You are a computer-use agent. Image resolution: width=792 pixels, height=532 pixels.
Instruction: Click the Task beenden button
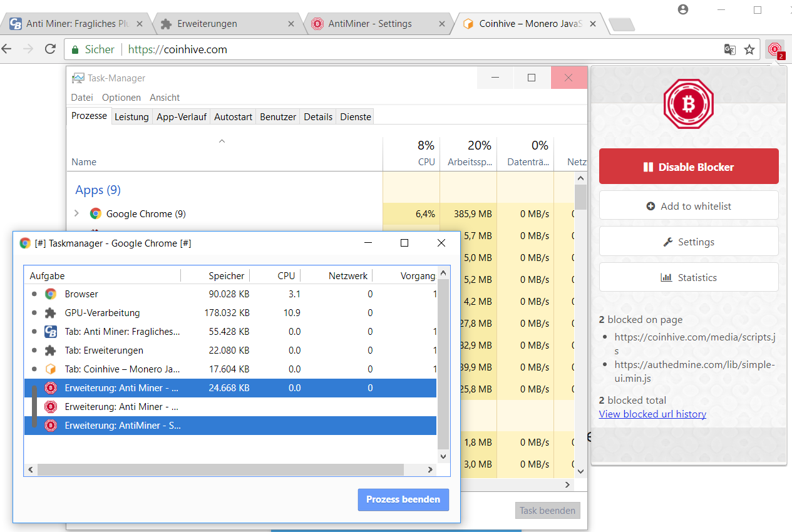[x=547, y=510]
